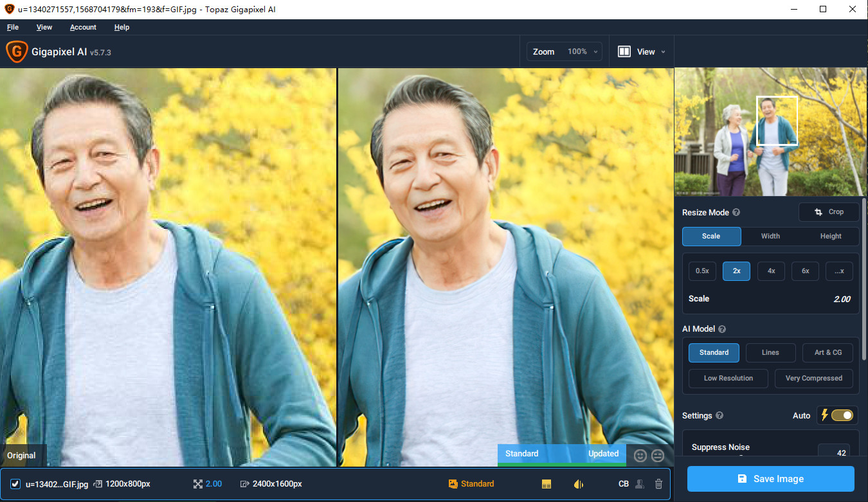Delete the image with trash icon
This screenshot has width=868, height=502.
[658, 484]
